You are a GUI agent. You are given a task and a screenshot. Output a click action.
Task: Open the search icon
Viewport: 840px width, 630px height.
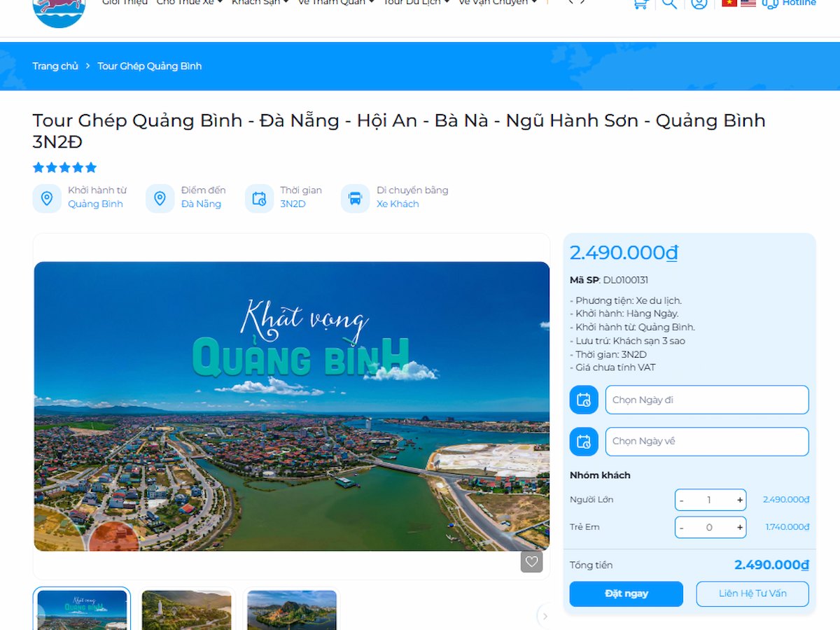tap(668, 4)
